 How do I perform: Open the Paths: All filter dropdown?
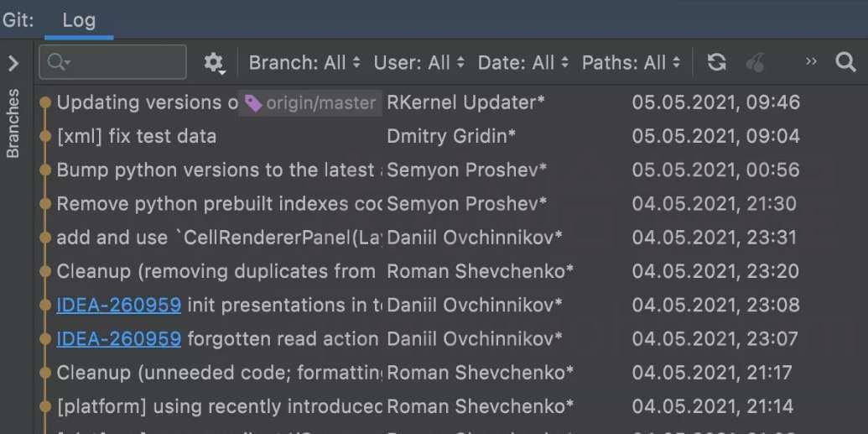click(631, 63)
